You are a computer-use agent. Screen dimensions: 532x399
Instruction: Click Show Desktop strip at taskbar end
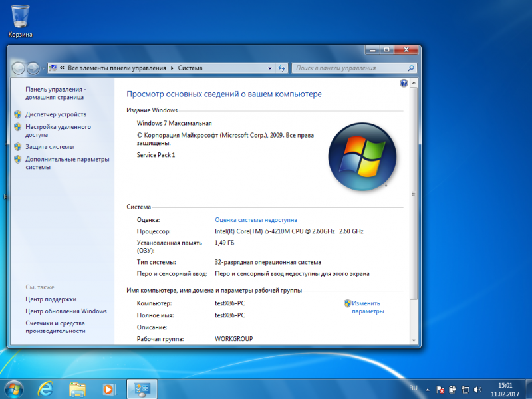[x=529, y=389]
